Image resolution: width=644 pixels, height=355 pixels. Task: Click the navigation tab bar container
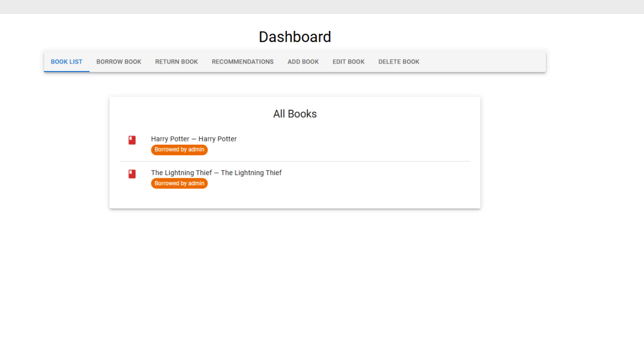pos(480,61)
